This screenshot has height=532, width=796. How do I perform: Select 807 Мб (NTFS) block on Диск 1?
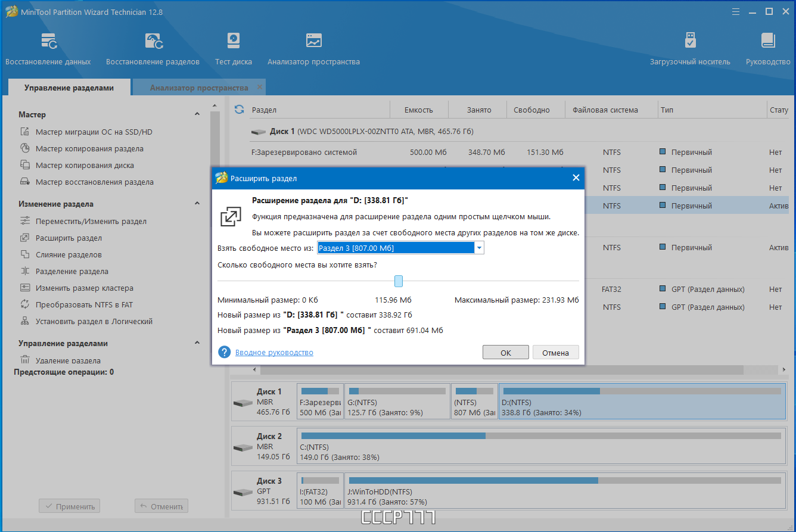pyautogui.click(x=474, y=402)
